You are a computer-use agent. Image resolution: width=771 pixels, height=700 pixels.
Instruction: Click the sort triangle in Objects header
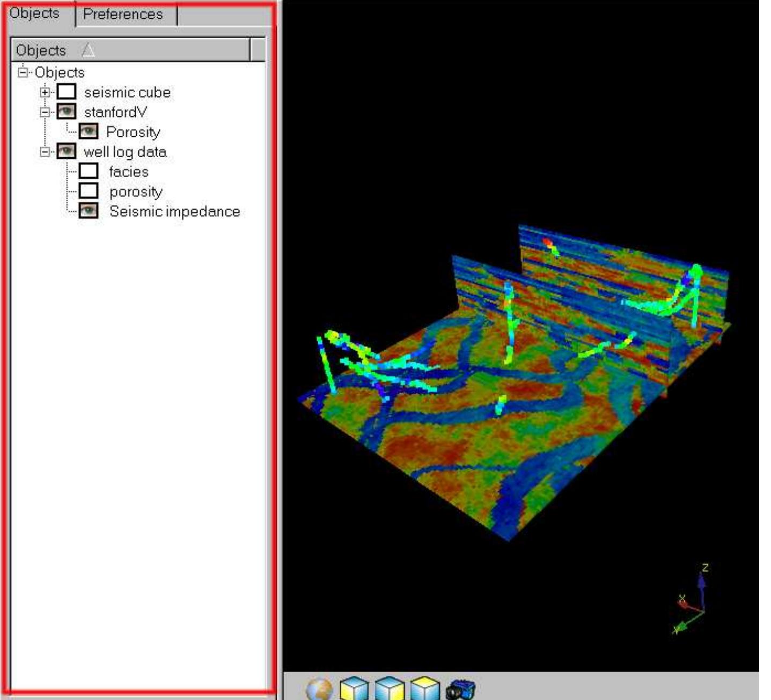pos(89,50)
